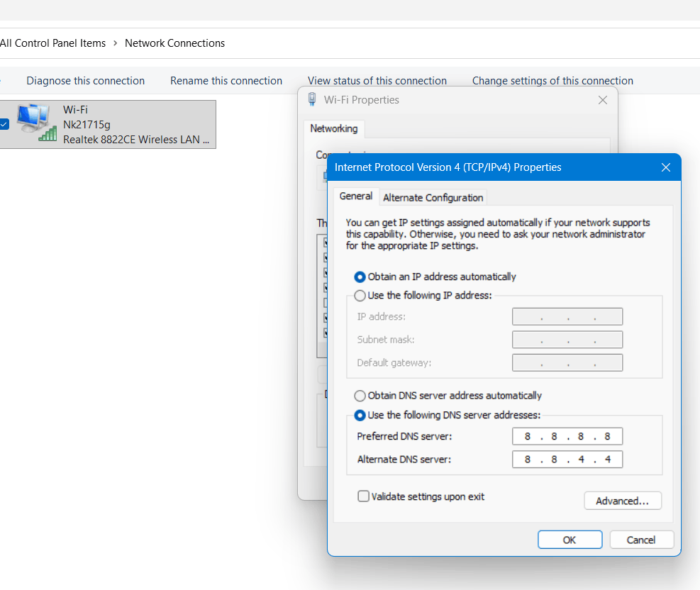Click the Wi-Fi network adapter icon

(x=37, y=123)
